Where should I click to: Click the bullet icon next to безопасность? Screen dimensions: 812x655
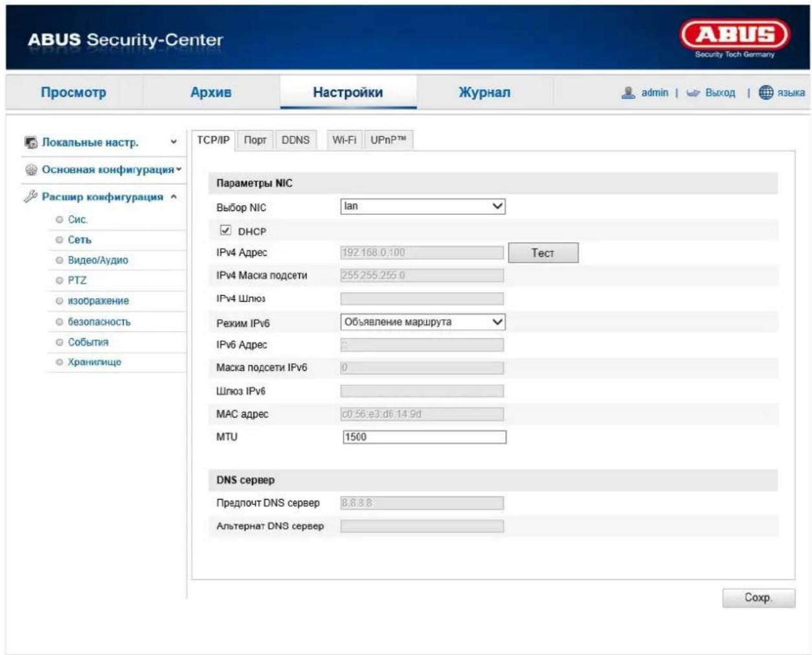click(x=60, y=322)
